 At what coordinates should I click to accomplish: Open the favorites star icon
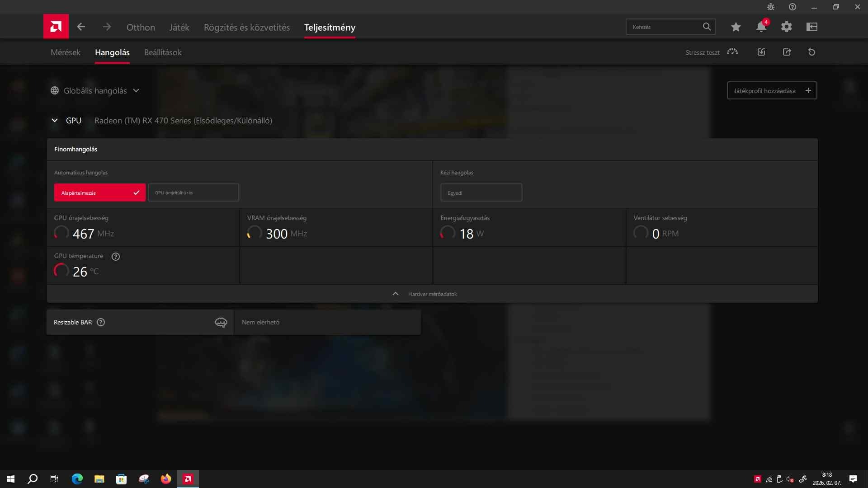pyautogui.click(x=736, y=27)
